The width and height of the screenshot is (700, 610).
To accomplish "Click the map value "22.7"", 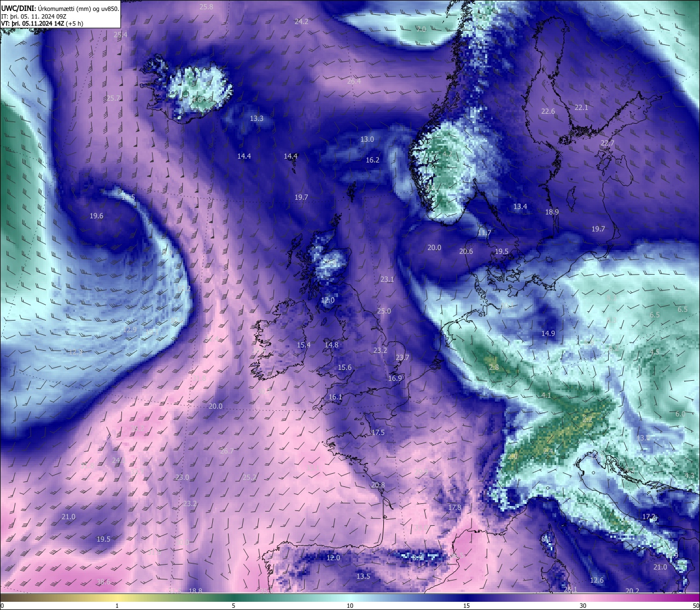I will (608, 143).
